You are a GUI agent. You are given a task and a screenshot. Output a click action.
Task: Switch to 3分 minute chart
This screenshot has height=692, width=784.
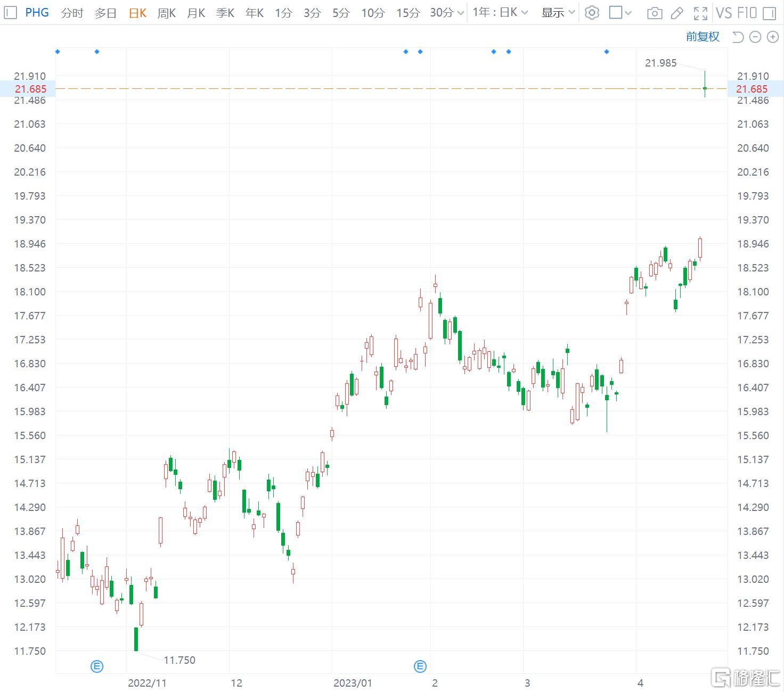pos(312,13)
